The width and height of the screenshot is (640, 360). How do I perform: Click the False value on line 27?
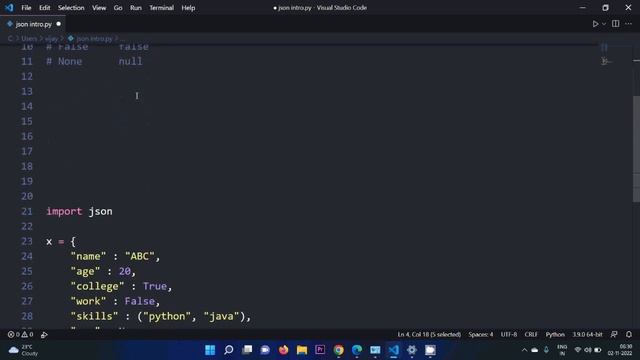click(x=140, y=301)
